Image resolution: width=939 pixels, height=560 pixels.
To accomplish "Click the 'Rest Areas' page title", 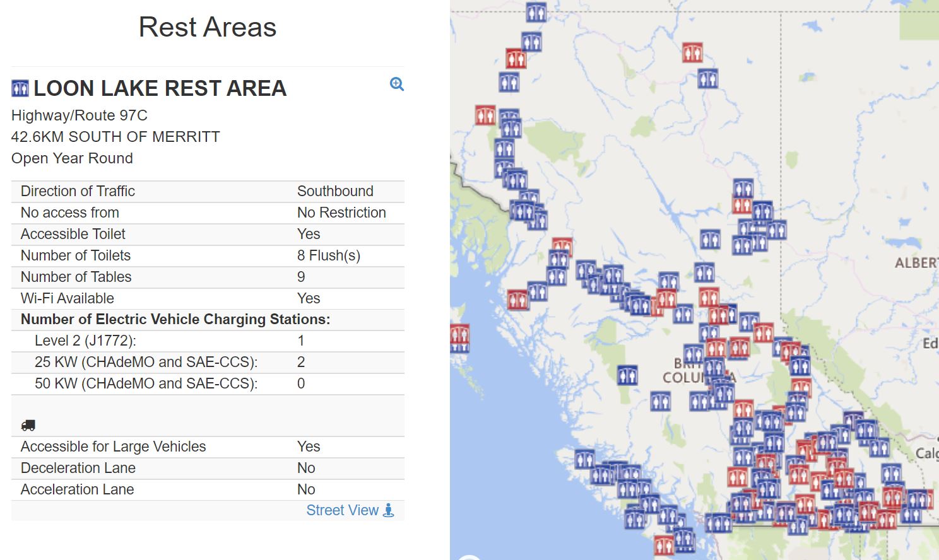I will [x=208, y=27].
